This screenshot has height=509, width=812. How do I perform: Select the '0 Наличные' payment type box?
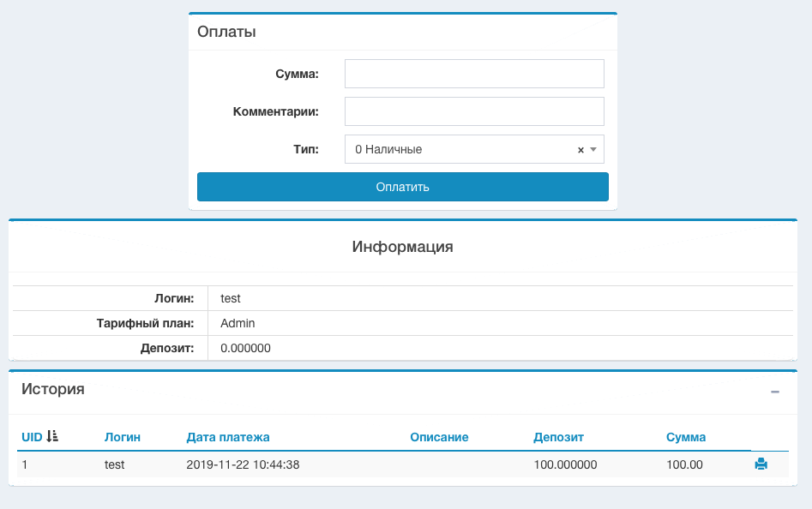463,149
